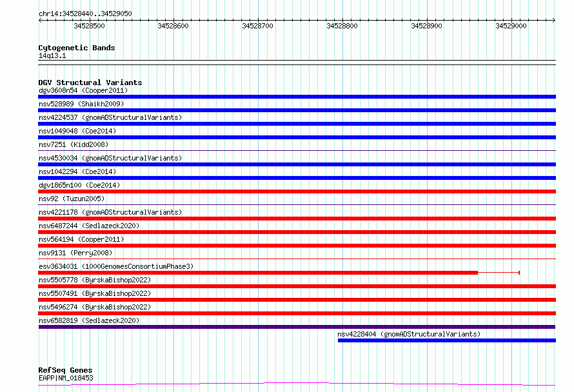
Task: Open variant dgv1865n100 (Coe2014) label
Action: click(x=79, y=185)
